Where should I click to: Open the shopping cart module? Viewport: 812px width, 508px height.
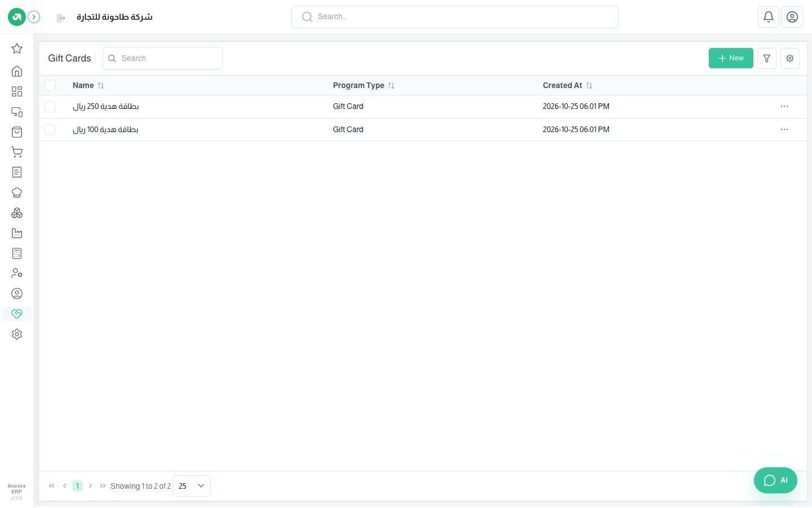coord(17,152)
